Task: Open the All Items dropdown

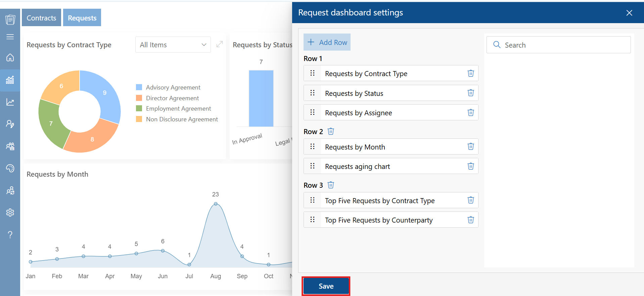Action: [173, 45]
